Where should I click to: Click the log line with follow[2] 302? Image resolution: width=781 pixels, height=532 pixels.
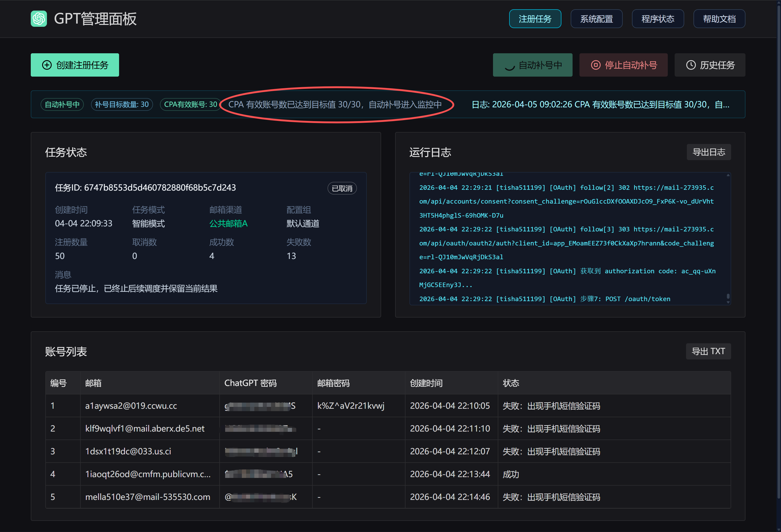pos(567,201)
